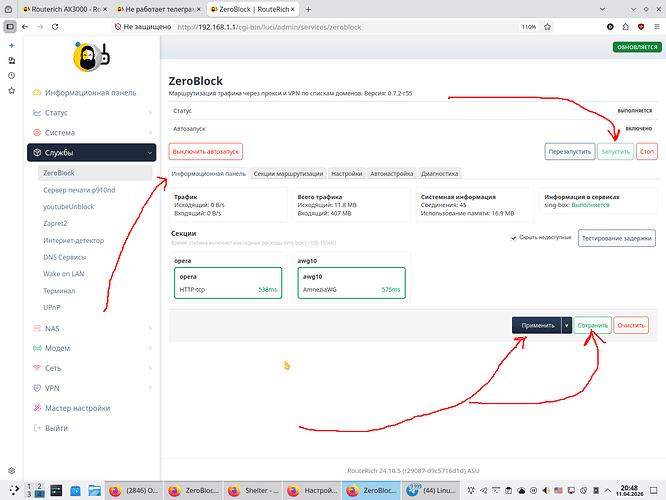Go back with browser back arrow

tap(25, 27)
